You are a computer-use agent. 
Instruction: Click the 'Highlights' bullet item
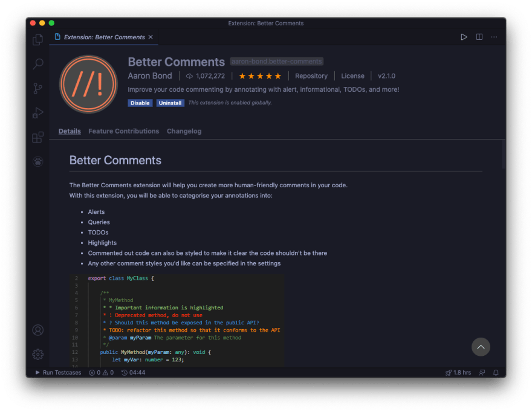click(102, 243)
